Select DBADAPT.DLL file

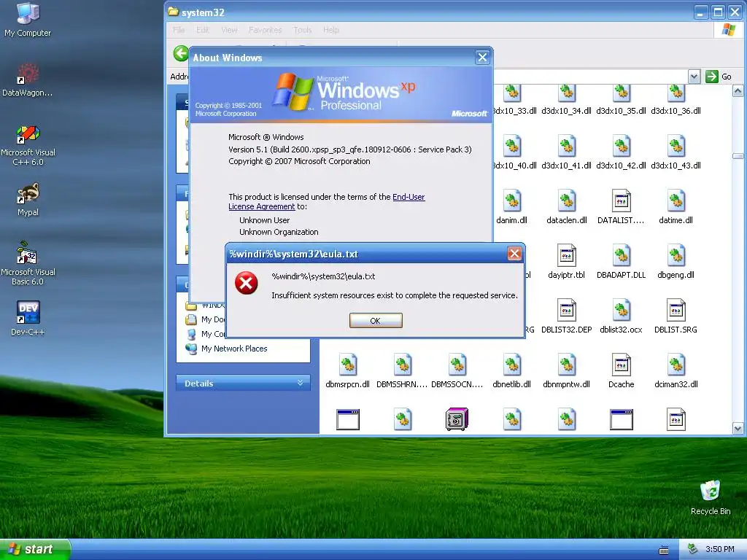pos(621,262)
